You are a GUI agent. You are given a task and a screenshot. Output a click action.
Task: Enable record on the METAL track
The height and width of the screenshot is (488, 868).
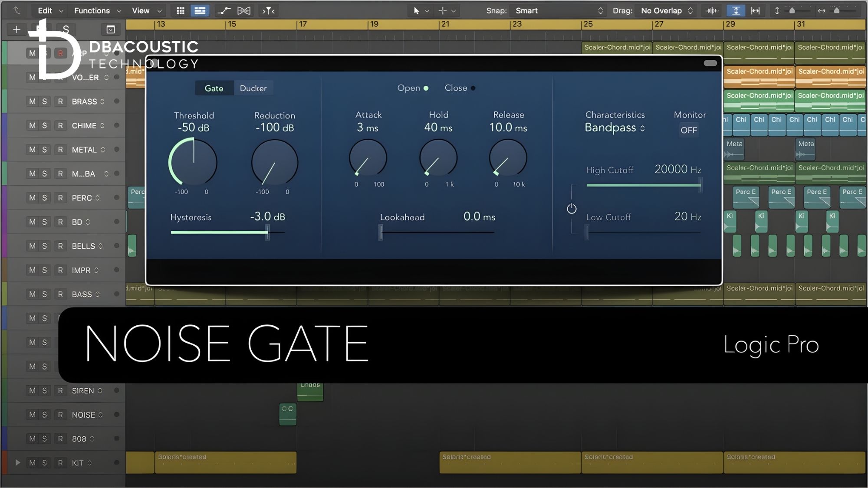(59, 149)
